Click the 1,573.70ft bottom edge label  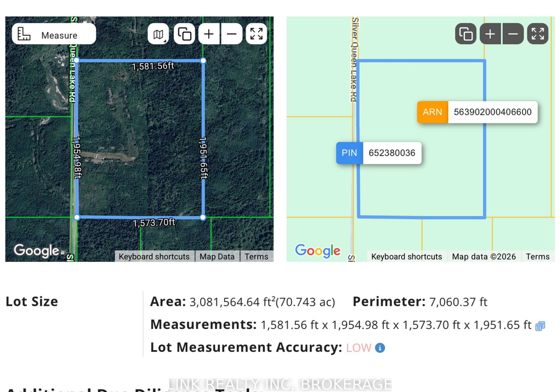[x=154, y=223]
